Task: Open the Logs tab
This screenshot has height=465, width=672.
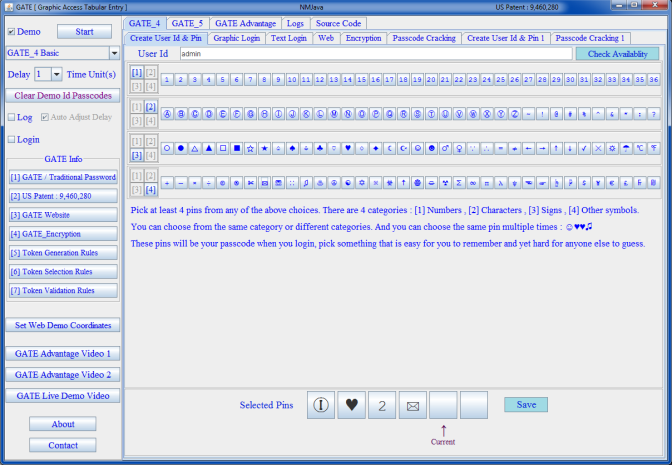Action: 295,23
